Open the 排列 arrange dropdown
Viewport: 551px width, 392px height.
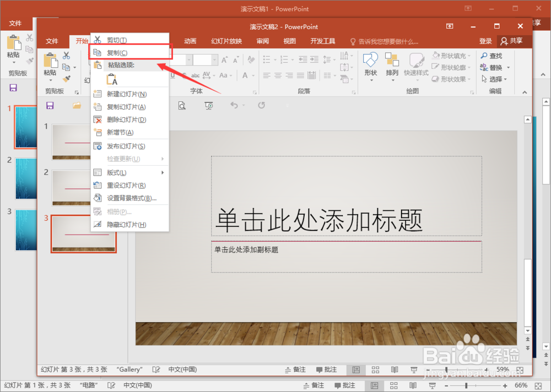[392, 67]
